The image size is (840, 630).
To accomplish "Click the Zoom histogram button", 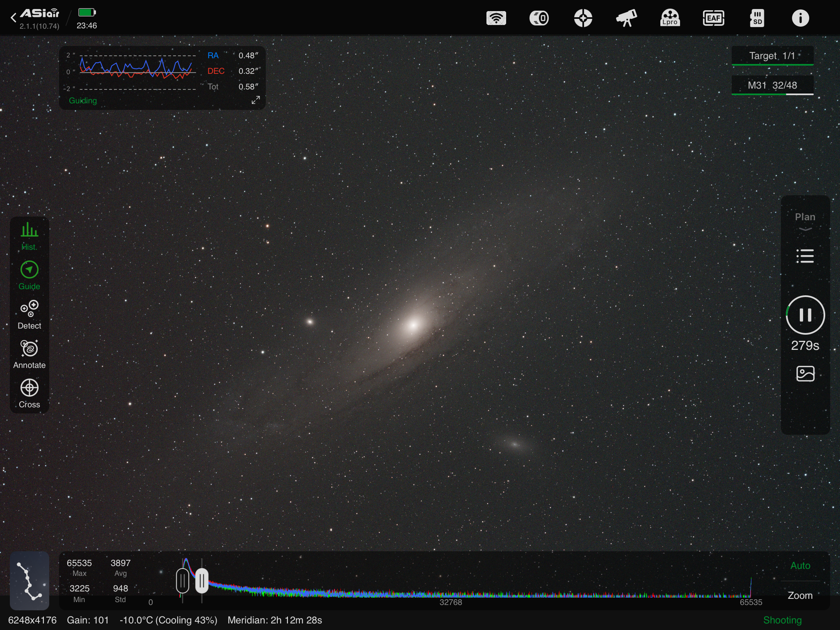I will pos(800,595).
